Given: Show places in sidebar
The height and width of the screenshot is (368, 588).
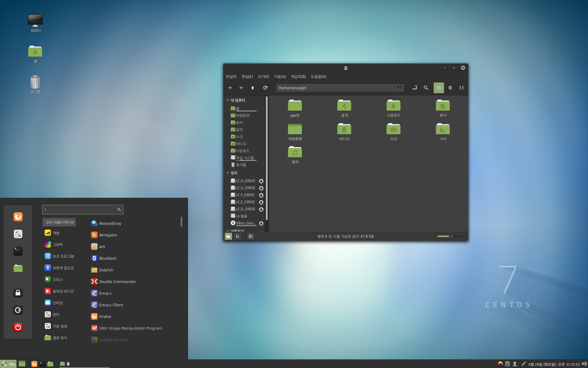Looking at the screenshot, I should (228, 236).
